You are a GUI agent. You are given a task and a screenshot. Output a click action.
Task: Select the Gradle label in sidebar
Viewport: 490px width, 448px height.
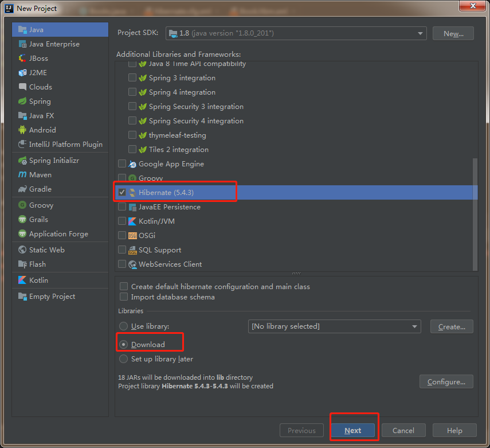coord(40,189)
